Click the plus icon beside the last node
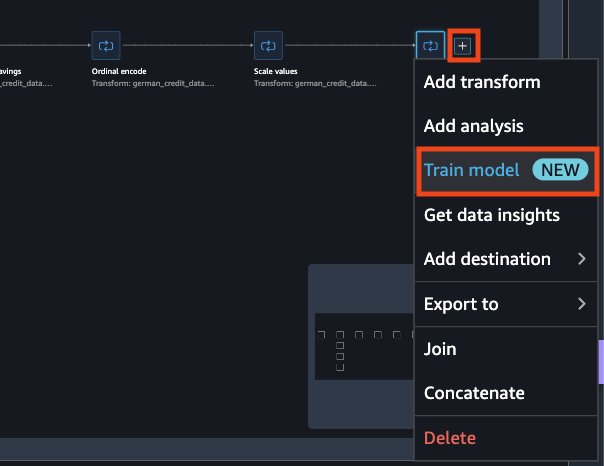604x466 pixels. point(462,45)
